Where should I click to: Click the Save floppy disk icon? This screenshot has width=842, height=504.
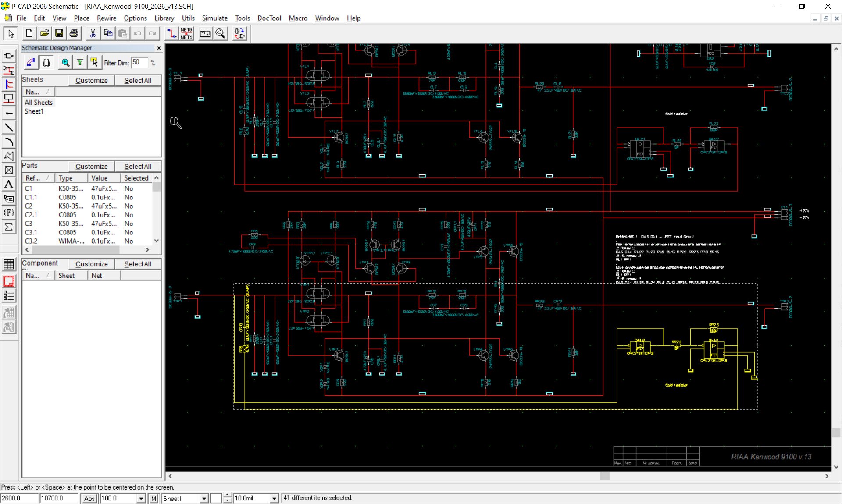[x=59, y=33]
